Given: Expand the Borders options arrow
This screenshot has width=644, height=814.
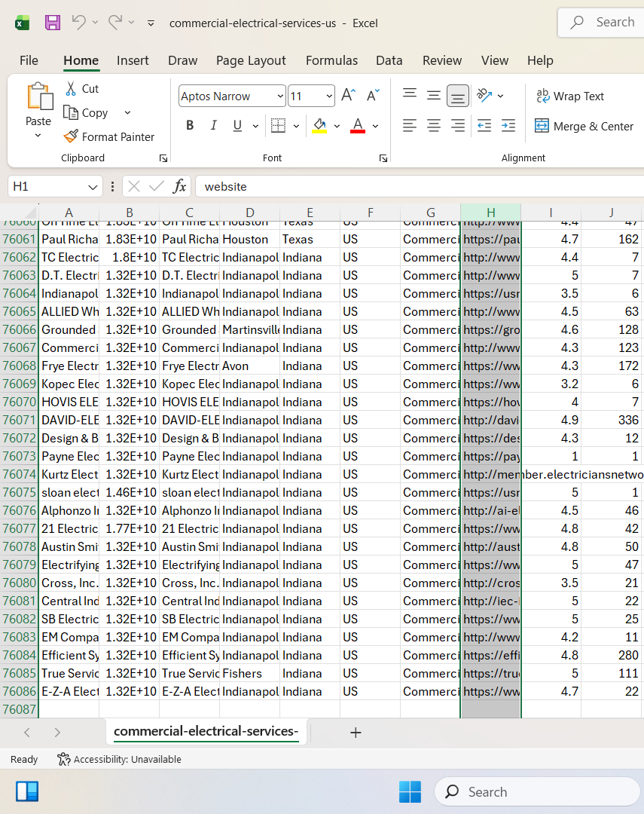Looking at the screenshot, I should pos(296,126).
